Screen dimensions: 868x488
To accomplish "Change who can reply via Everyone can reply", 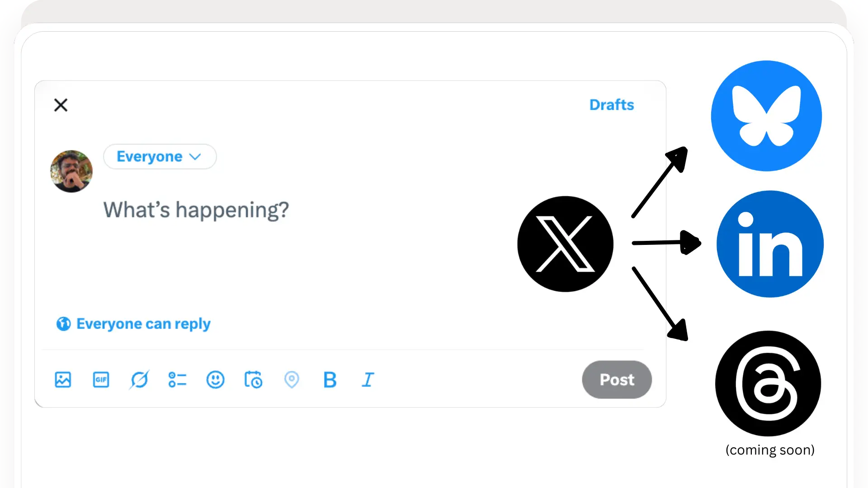I will click(133, 324).
